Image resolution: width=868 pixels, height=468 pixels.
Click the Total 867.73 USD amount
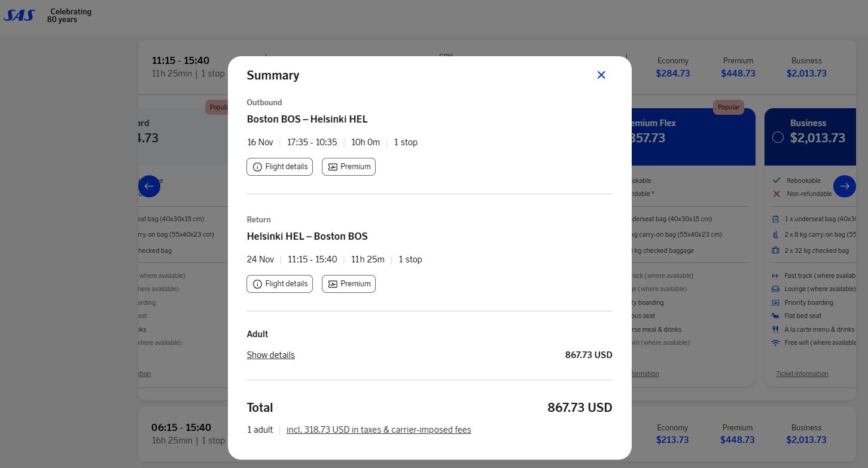pyautogui.click(x=580, y=408)
